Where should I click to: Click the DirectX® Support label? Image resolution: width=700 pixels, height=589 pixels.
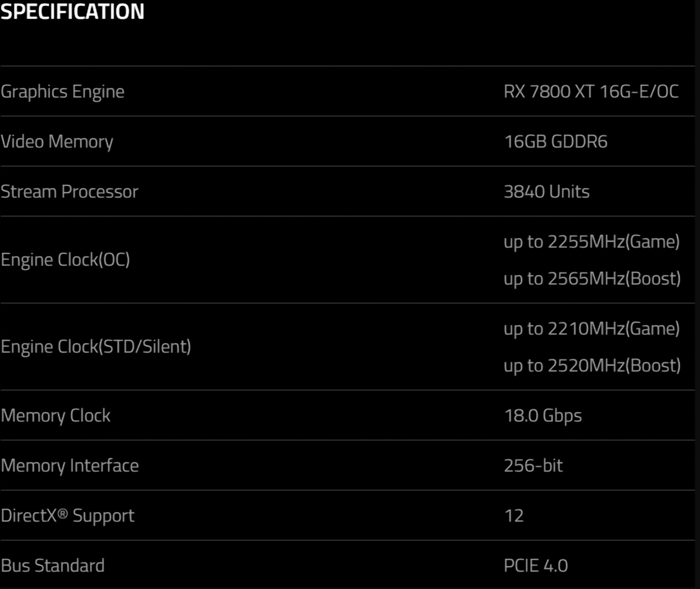(67, 516)
